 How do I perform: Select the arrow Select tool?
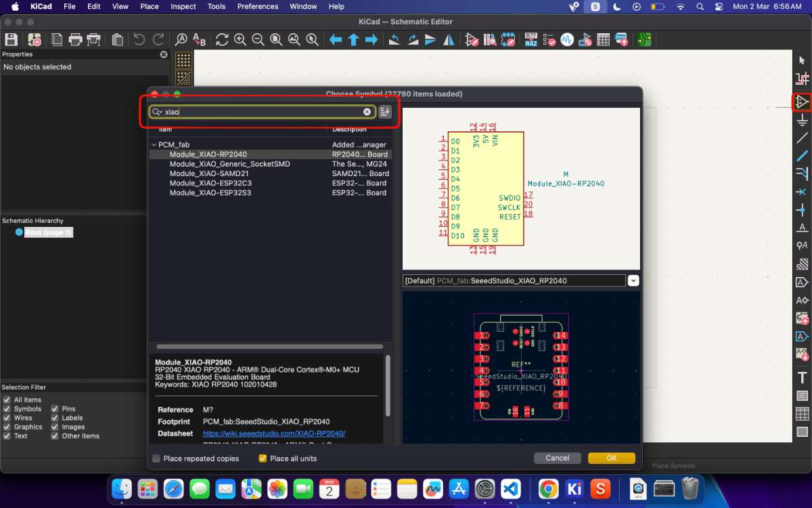[803, 60]
